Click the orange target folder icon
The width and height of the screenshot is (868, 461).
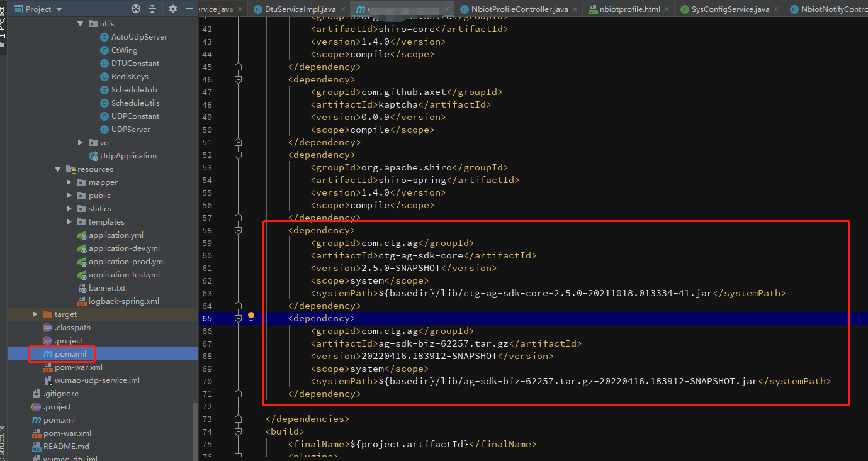point(48,314)
